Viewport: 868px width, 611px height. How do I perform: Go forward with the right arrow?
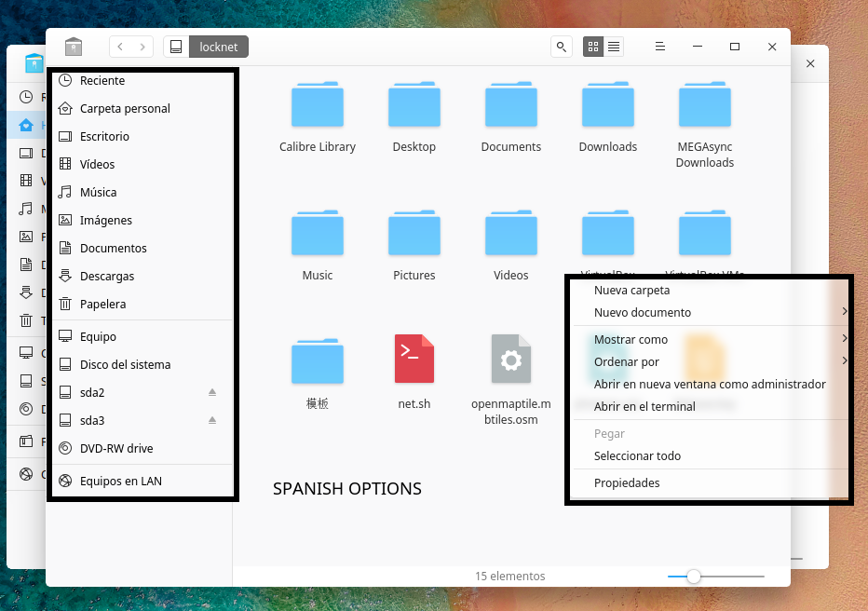point(142,48)
